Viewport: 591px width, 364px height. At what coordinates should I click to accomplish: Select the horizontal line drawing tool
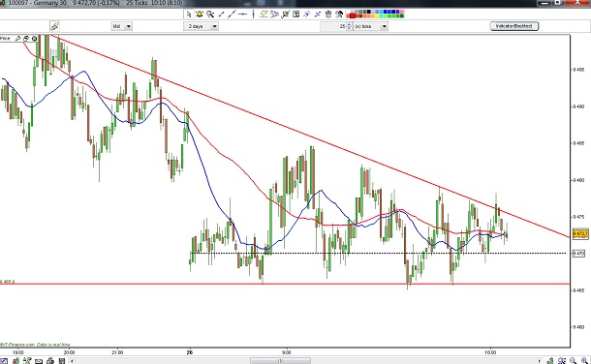coord(243,15)
